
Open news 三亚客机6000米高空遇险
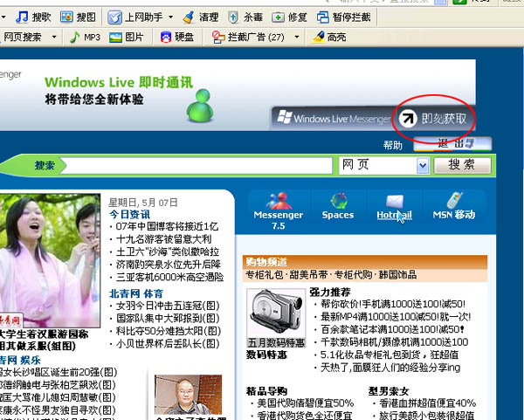169,278
